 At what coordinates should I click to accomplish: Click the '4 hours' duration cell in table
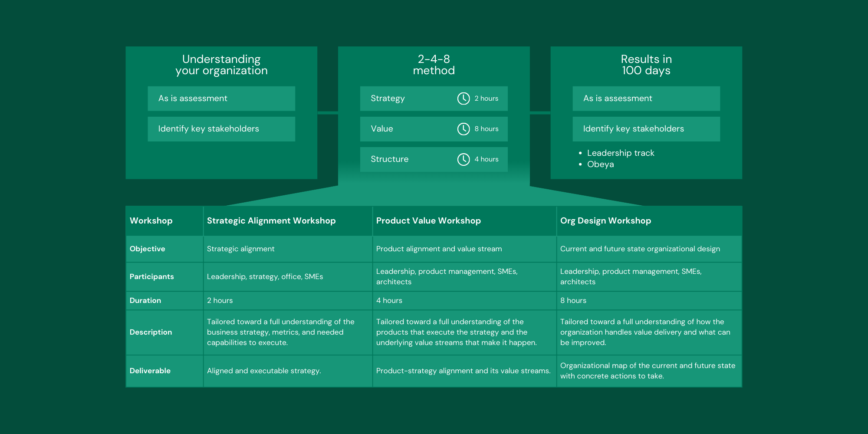pos(464,301)
